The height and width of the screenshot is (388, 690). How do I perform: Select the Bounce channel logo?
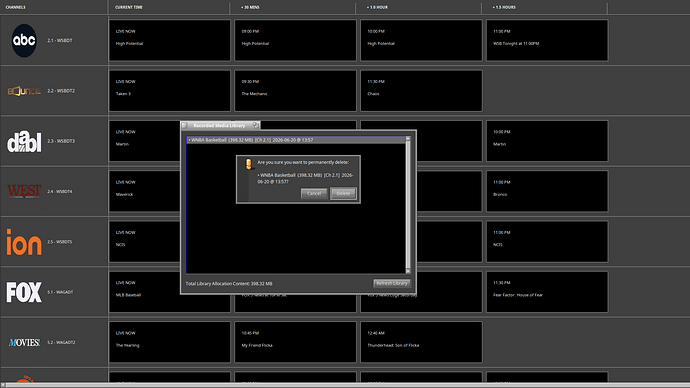point(24,91)
